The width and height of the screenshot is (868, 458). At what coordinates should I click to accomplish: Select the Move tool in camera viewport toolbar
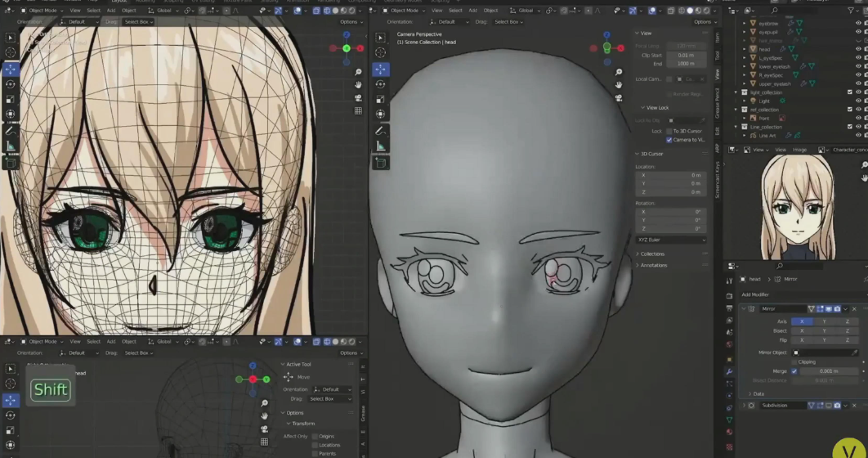pyautogui.click(x=380, y=70)
